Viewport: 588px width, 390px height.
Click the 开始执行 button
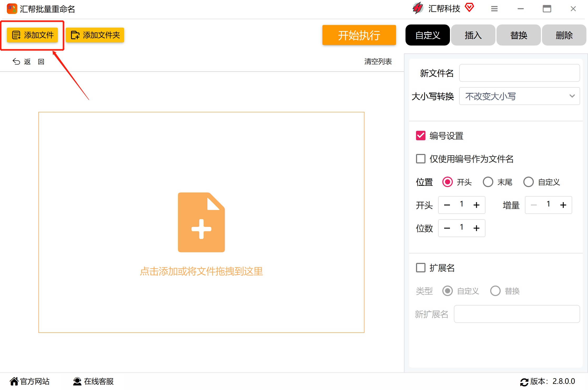[x=359, y=35]
